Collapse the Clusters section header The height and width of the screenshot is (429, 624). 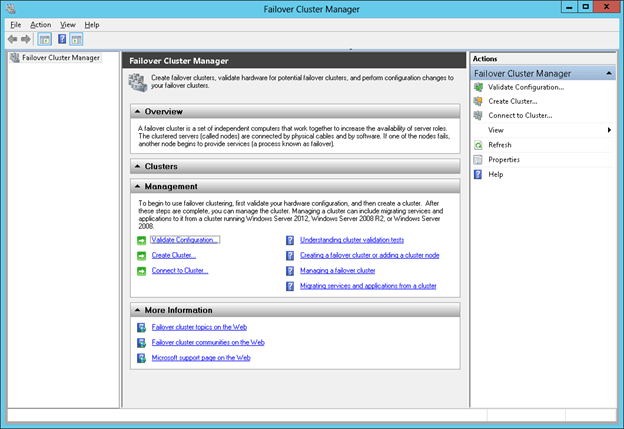point(138,166)
